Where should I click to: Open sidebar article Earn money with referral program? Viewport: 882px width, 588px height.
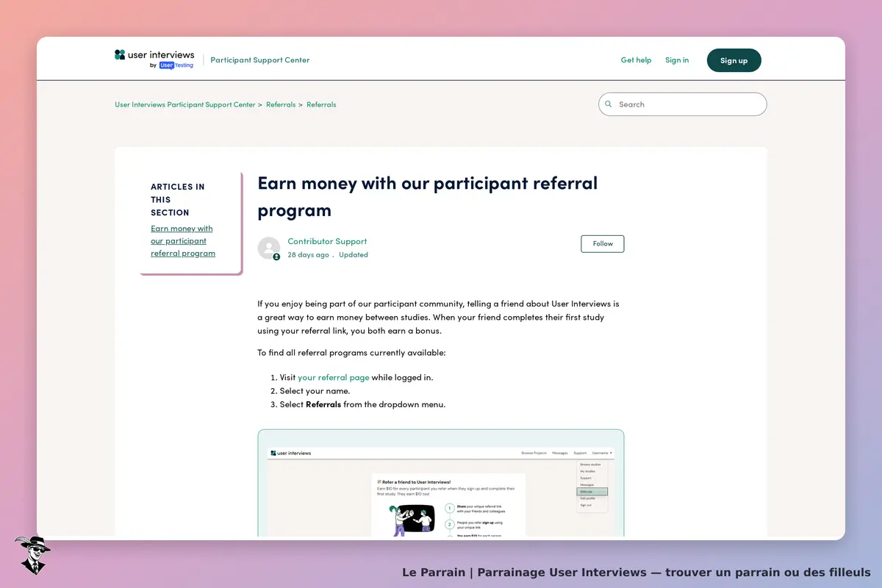point(183,241)
